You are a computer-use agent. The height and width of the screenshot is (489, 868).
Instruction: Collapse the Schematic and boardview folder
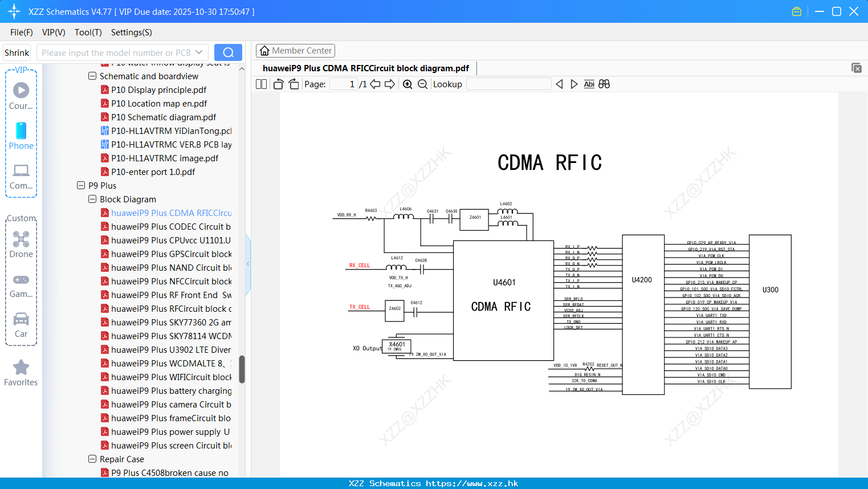click(x=92, y=76)
